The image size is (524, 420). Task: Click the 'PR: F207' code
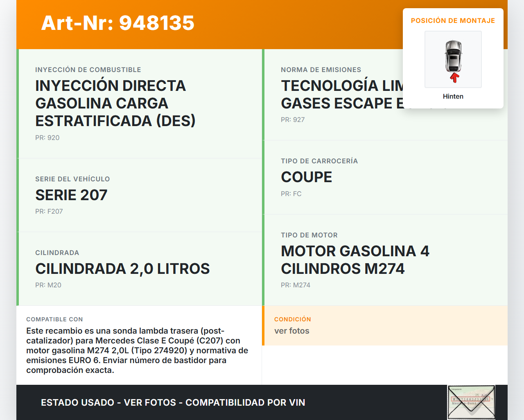click(49, 211)
